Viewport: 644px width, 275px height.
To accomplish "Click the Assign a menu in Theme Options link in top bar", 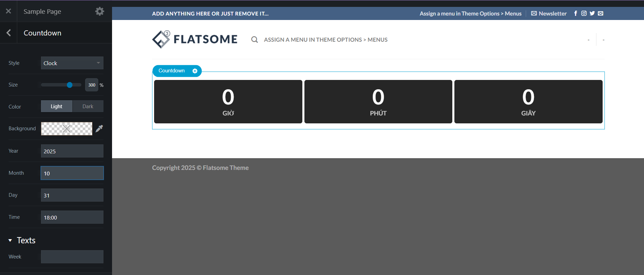I will tap(471, 13).
